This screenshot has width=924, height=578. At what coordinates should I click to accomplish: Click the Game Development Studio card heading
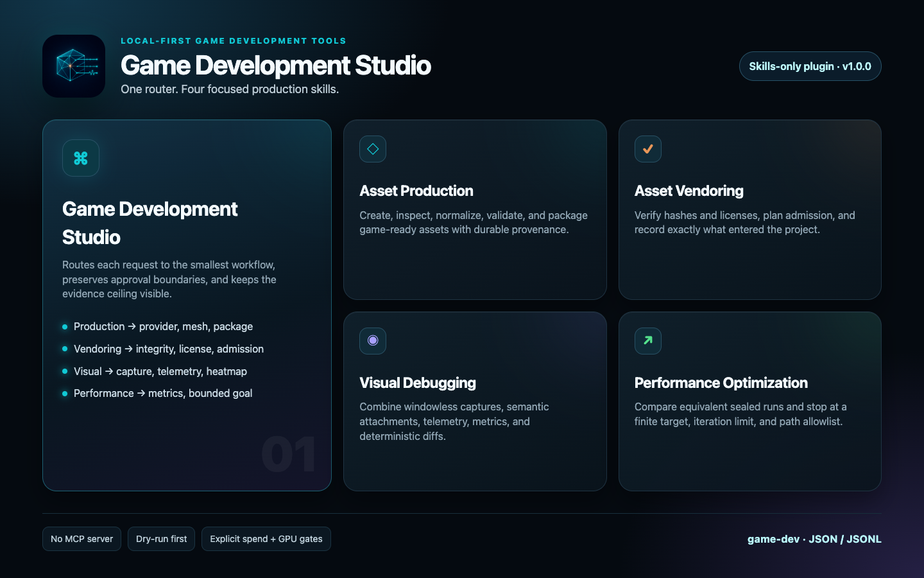[150, 223]
